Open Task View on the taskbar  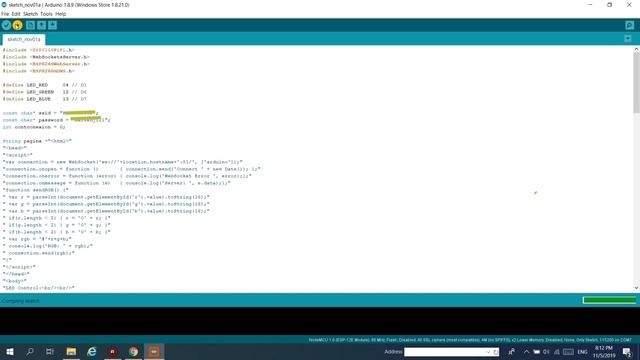click(50, 351)
